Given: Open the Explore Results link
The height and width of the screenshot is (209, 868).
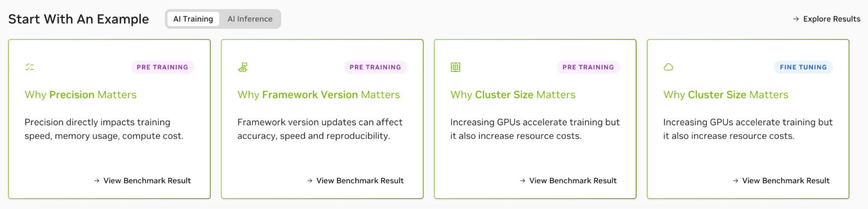Looking at the screenshot, I should [831, 19].
